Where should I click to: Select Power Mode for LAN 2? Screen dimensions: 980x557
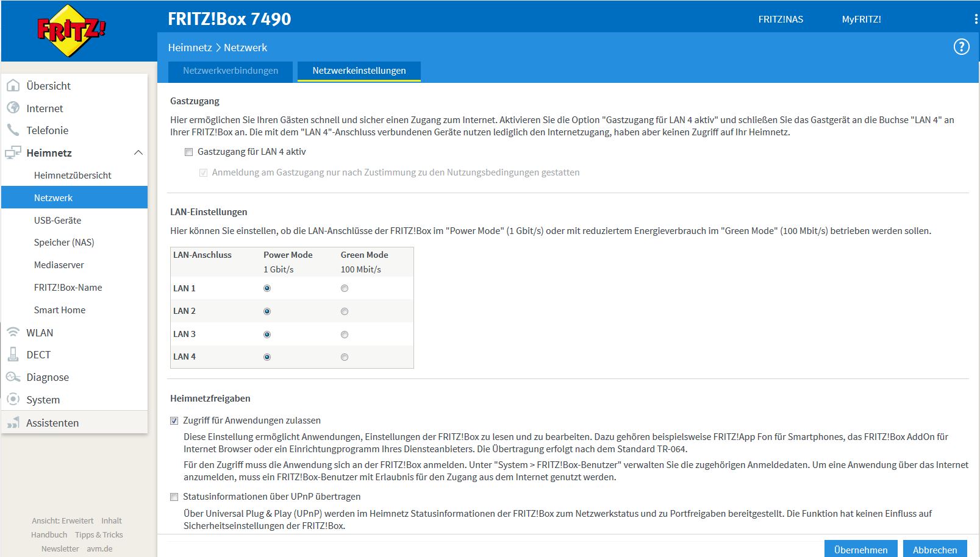click(267, 311)
